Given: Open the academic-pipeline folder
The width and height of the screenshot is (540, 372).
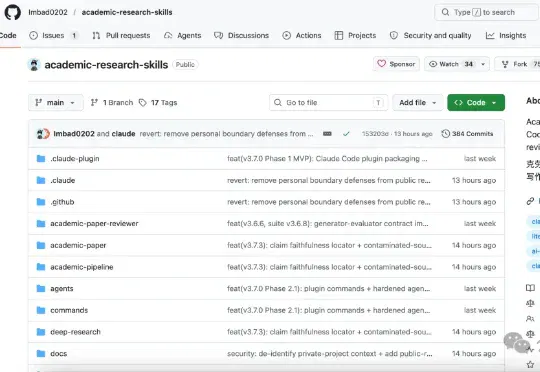Looking at the screenshot, I should [82, 267].
